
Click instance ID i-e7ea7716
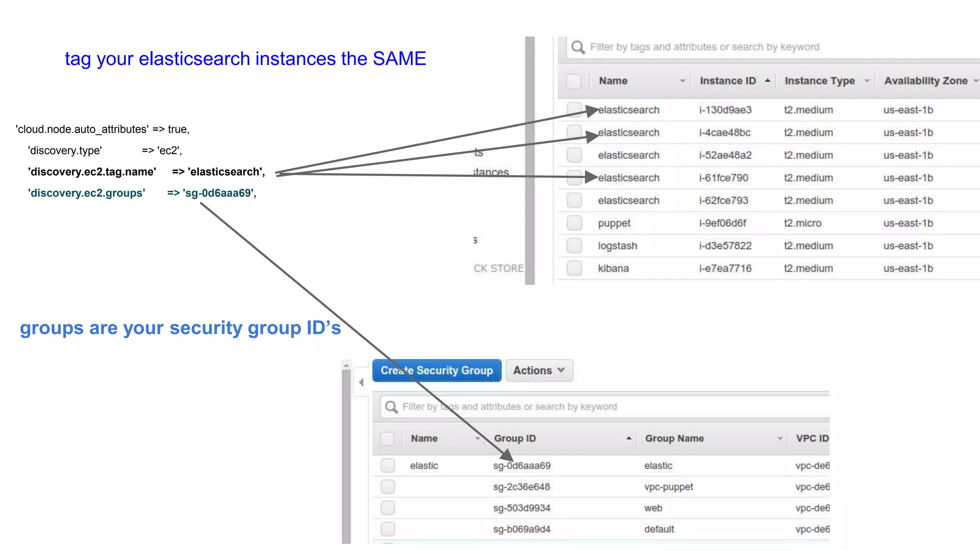coord(725,268)
